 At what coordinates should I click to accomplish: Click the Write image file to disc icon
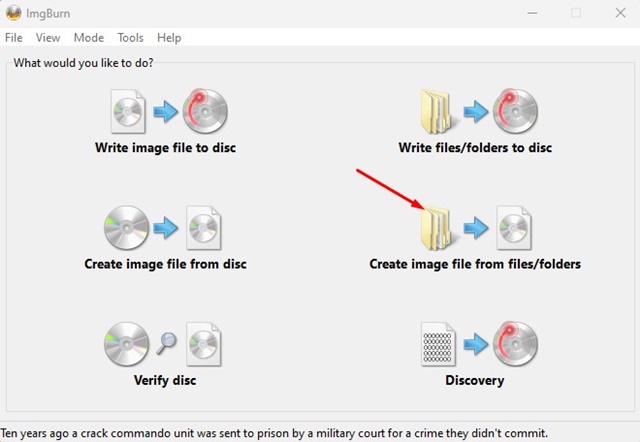(169, 111)
